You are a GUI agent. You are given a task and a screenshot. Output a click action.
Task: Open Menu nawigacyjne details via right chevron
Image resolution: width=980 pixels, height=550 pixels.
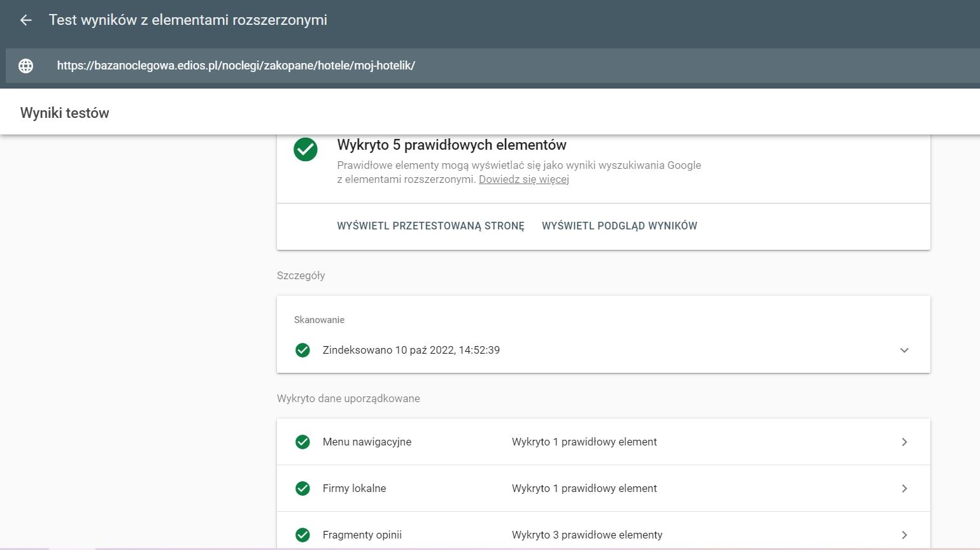pyautogui.click(x=904, y=442)
